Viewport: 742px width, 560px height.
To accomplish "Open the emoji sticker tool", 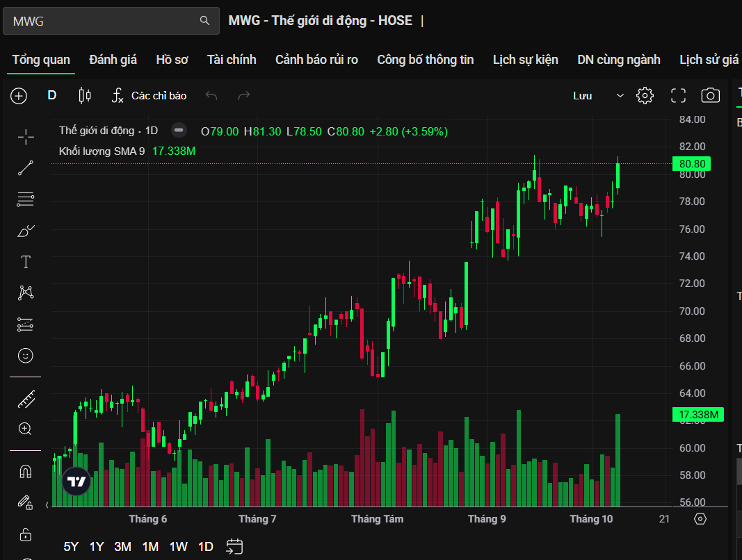I will pyautogui.click(x=26, y=356).
